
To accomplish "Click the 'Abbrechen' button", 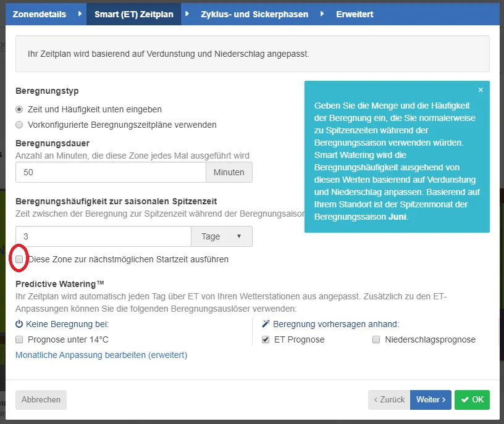I will pyautogui.click(x=41, y=399).
